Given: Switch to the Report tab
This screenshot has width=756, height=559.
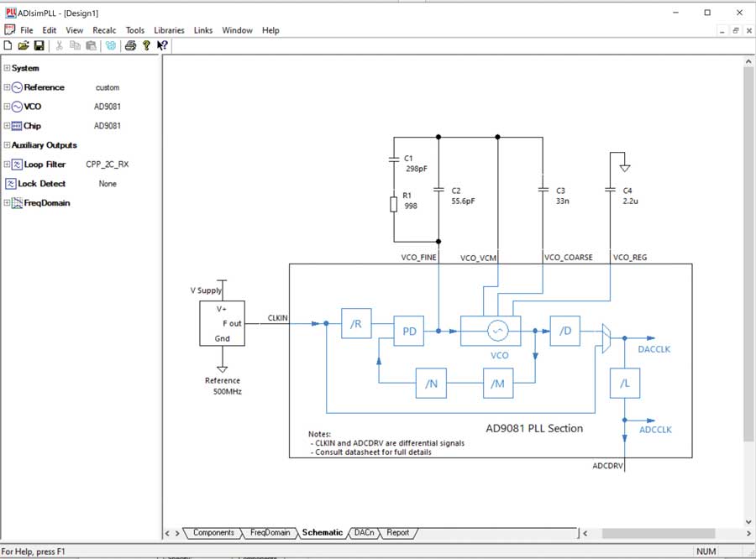Looking at the screenshot, I should [398, 532].
